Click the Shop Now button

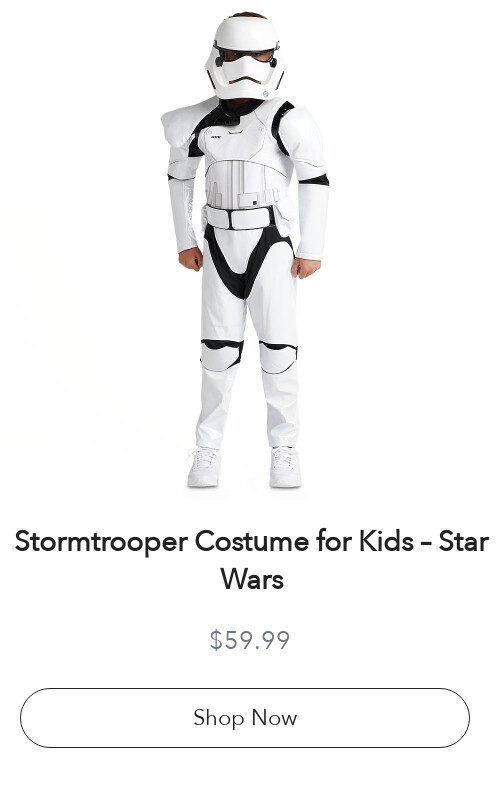(245, 717)
